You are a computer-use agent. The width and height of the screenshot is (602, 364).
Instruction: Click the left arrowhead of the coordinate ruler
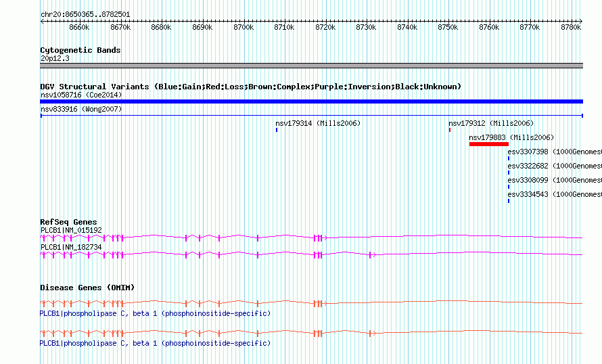(42, 22)
